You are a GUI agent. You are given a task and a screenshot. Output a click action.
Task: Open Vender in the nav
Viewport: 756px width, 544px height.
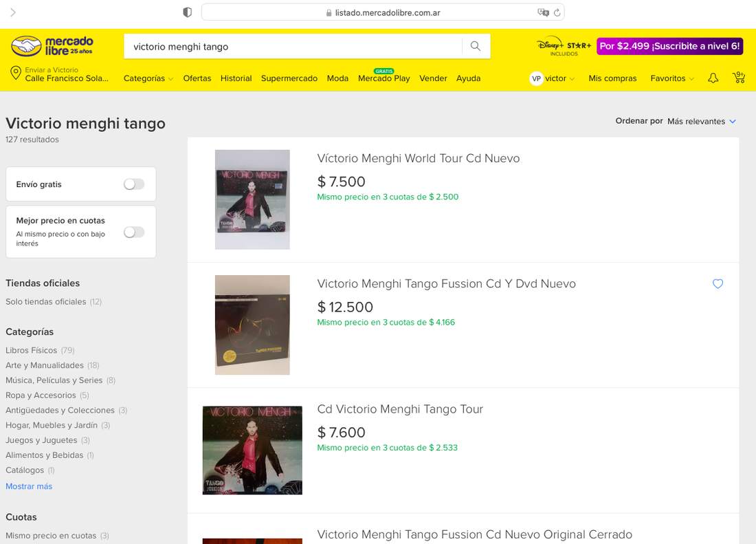coord(433,78)
